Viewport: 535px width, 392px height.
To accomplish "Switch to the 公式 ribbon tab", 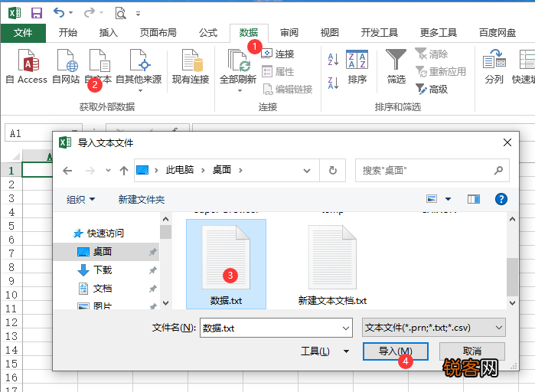I will [208, 33].
